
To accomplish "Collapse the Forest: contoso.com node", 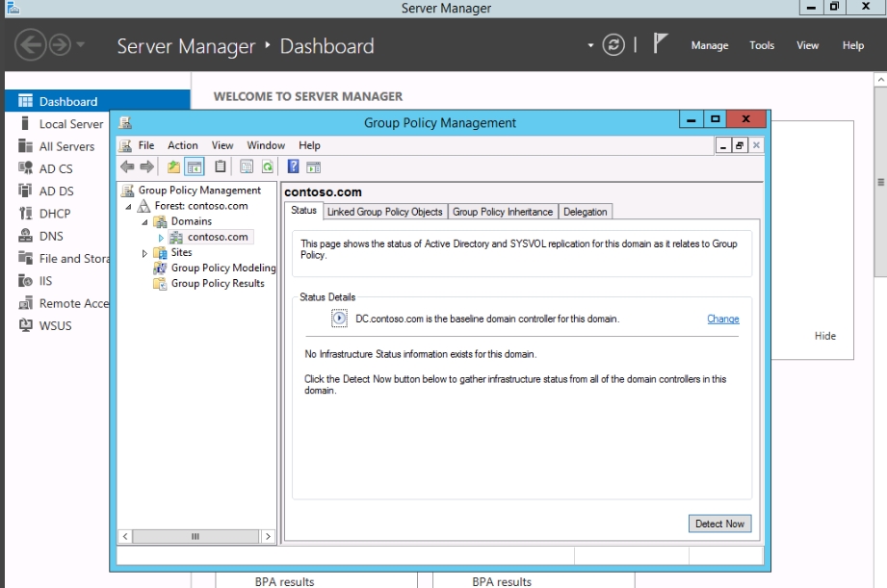I will tap(128, 207).
